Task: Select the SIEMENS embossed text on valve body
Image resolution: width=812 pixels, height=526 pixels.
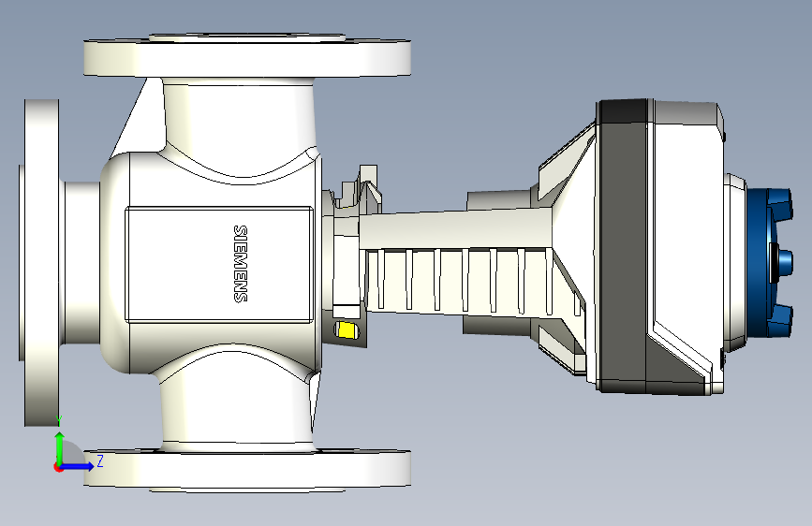Action: [241, 264]
